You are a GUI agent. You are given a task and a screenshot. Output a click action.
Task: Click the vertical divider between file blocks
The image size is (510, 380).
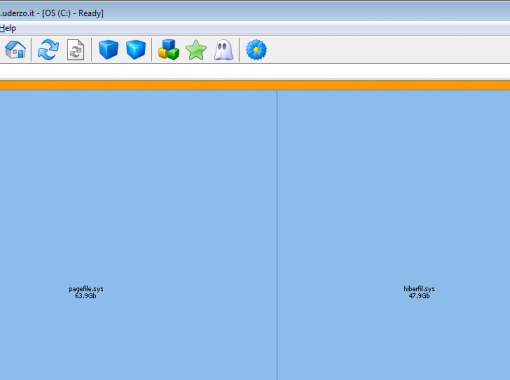(x=277, y=235)
